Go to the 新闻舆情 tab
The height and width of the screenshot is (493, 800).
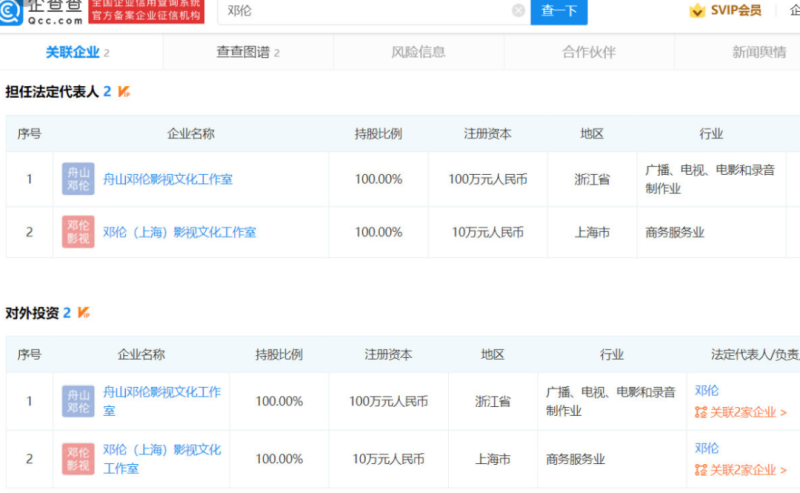tap(758, 52)
